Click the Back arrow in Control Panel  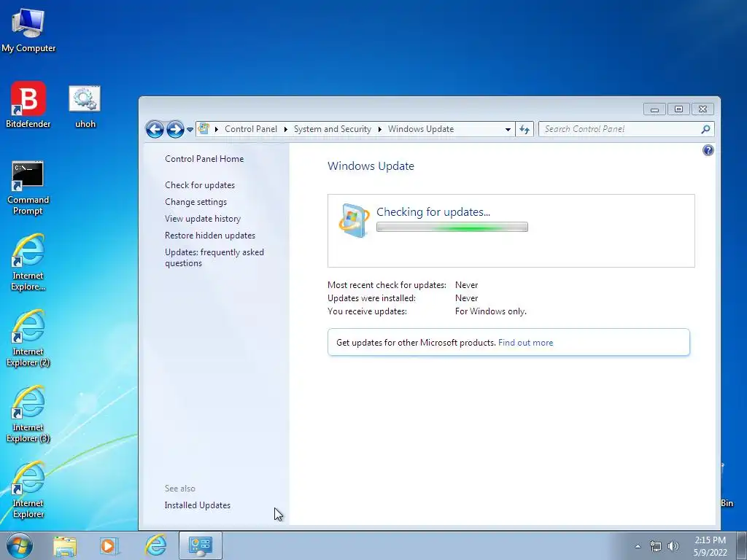tap(155, 129)
